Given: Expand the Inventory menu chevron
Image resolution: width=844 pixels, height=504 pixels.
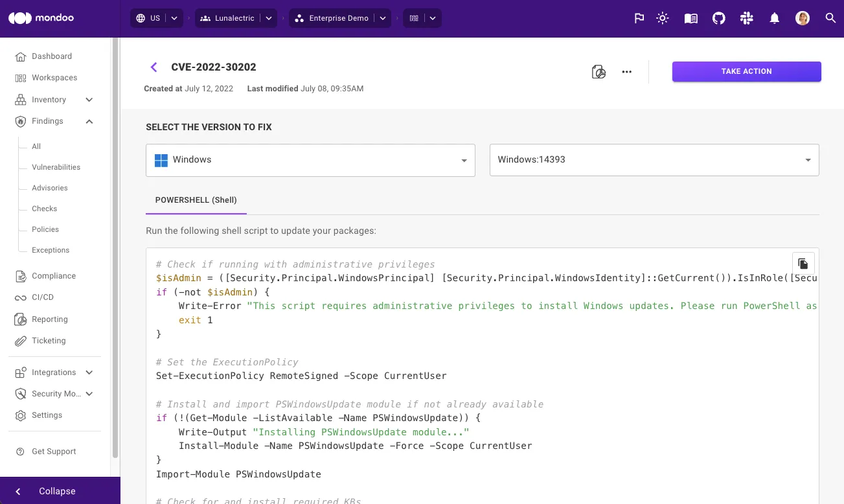Looking at the screenshot, I should point(89,100).
